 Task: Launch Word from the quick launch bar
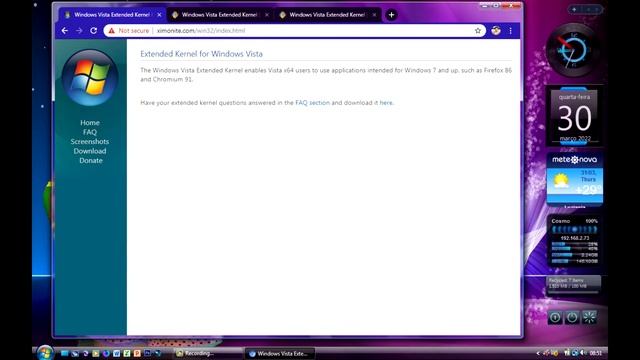point(116,353)
